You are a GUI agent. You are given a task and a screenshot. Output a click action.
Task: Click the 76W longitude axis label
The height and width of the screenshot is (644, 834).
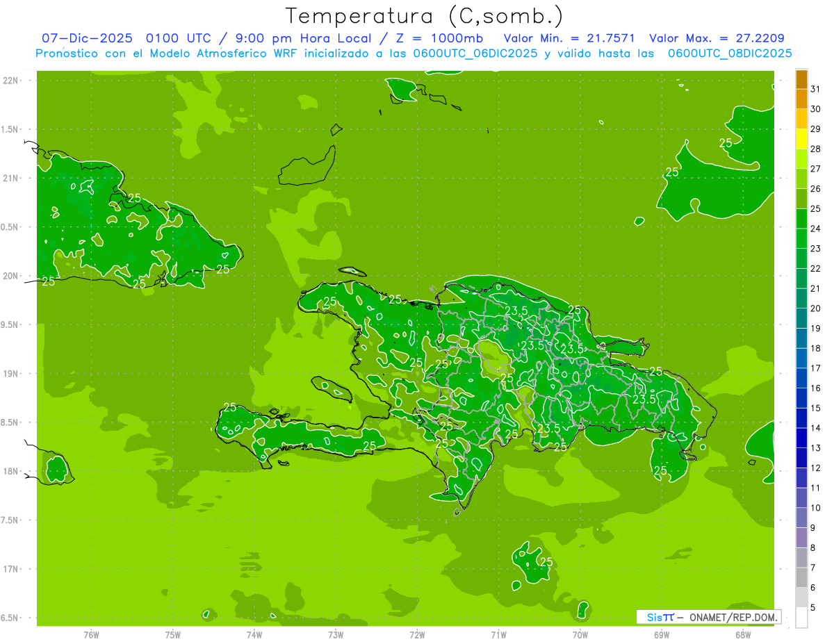[91, 634]
